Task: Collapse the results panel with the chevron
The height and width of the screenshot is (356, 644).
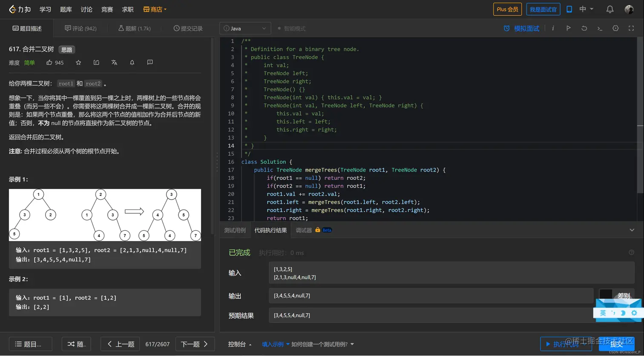Action: (632, 230)
